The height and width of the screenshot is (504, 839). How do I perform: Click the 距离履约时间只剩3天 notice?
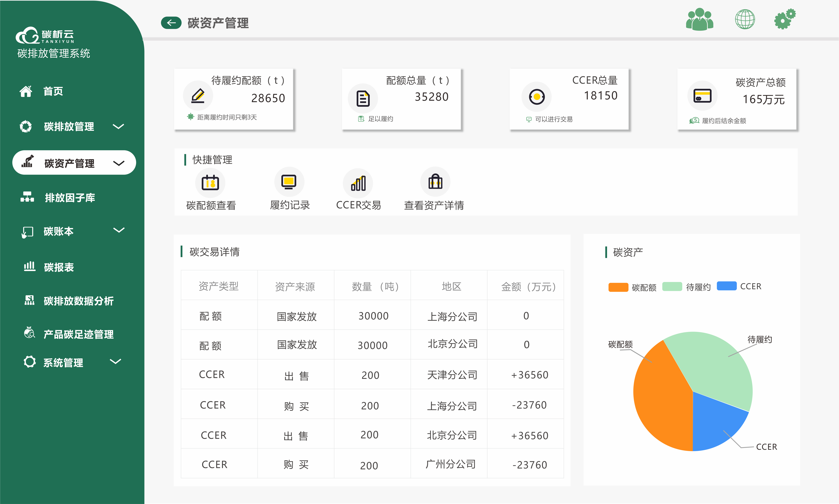[227, 117]
